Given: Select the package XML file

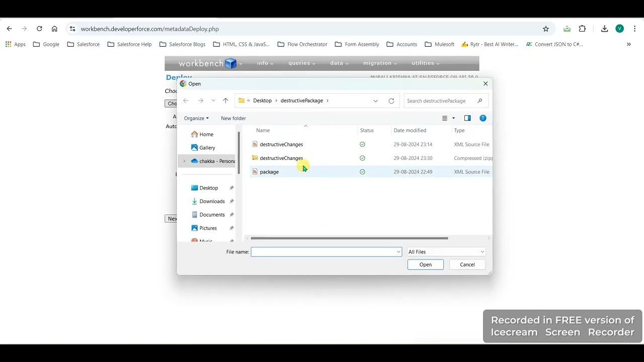Looking at the screenshot, I should [x=370, y=172].
